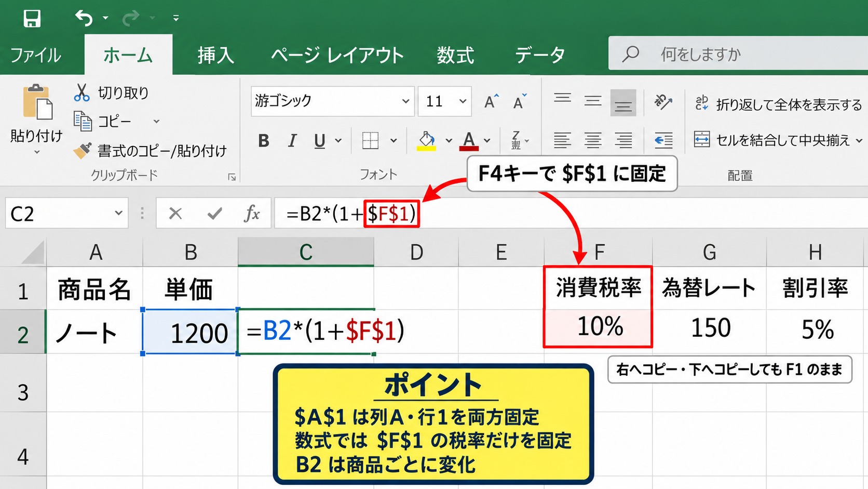Click the fx insert function icon
This screenshot has width=868, height=489.
[252, 213]
